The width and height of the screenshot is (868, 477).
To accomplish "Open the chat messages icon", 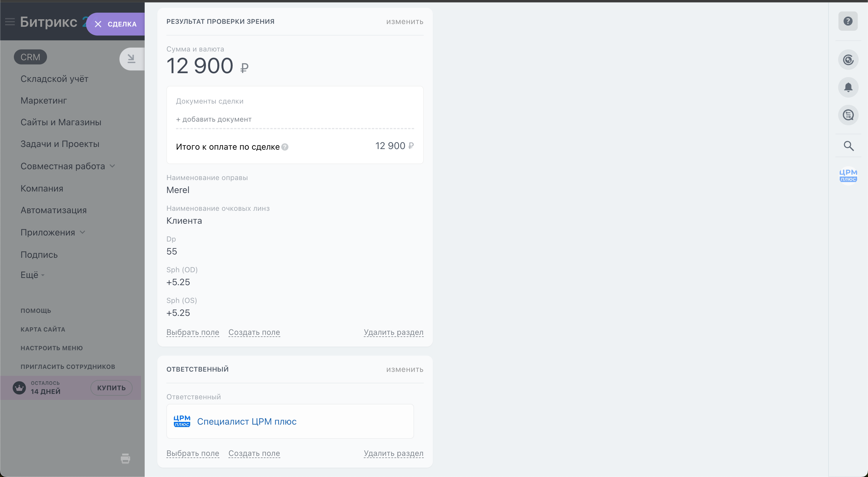I will coord(848,115).
